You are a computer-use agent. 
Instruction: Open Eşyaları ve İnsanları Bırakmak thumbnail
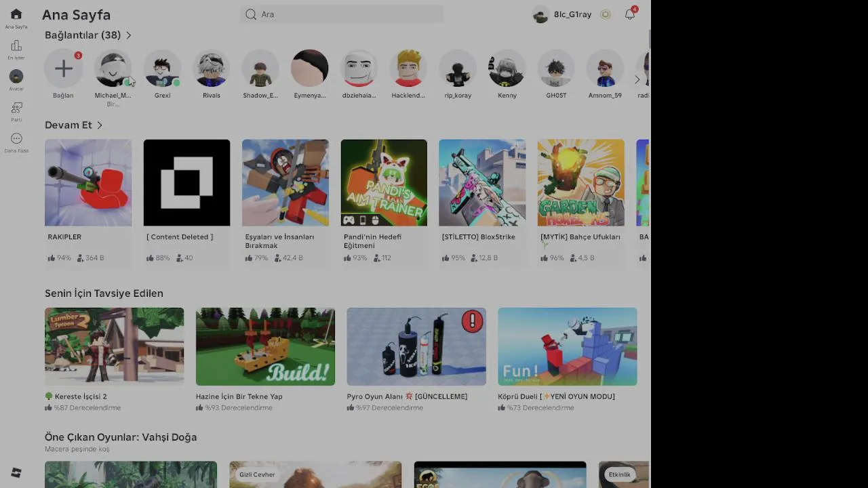(x=285, y=182)
